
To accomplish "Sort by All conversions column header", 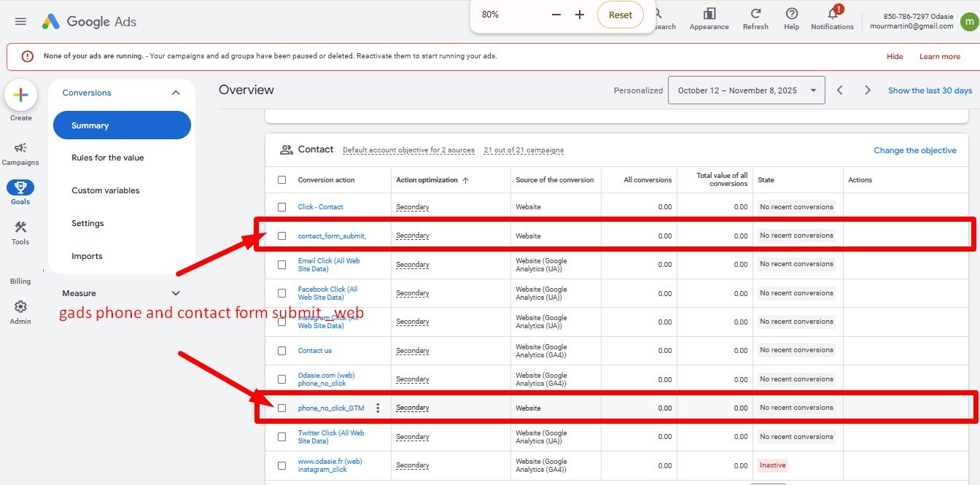I will (x=648, y=180).
